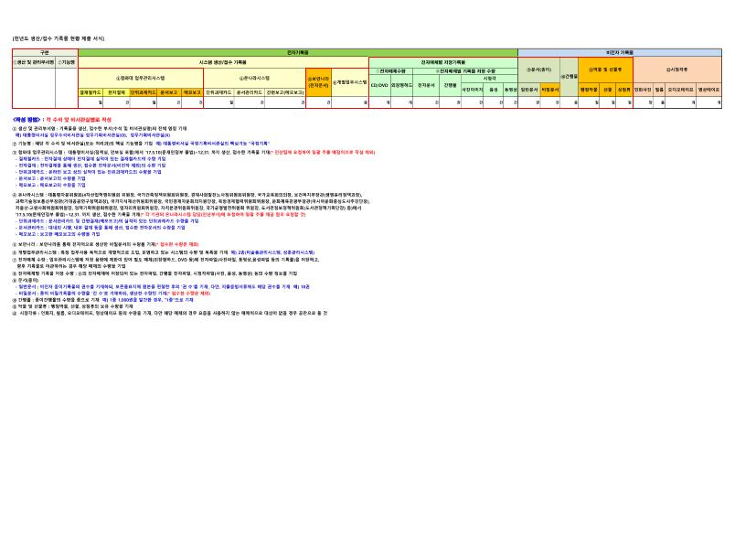
Task: Click the 작성 방법 instructions heading
Action: coord(27,119)
